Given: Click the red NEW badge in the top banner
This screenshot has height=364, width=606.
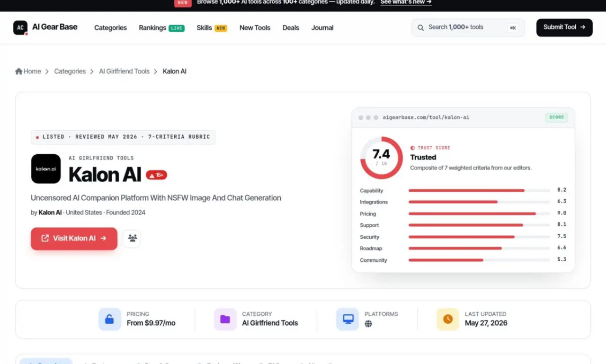Looking at the screenshot, I should (x=183, y=2).
